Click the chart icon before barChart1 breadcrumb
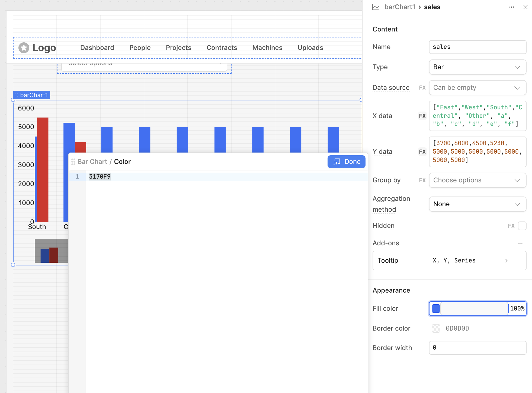Image resolution: width=532 pixels, height=393 pixels. coord(376,7)
